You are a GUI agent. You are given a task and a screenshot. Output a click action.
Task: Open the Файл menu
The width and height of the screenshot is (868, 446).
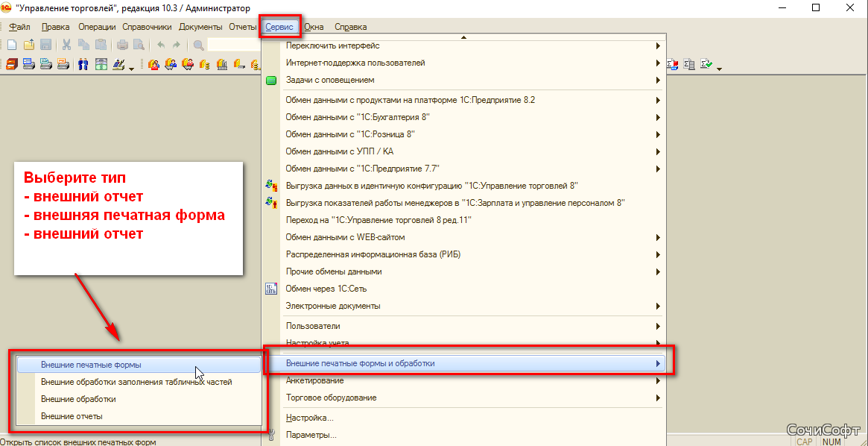(x=19, y=27)
